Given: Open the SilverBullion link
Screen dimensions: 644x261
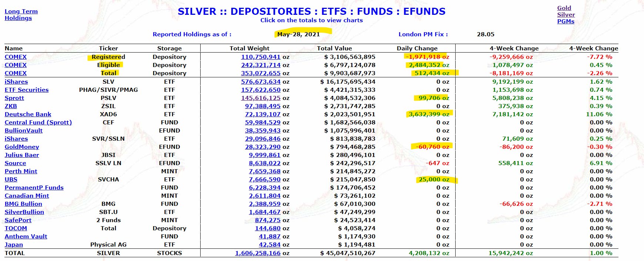Looking at the screenshot, I should [24, 212].
